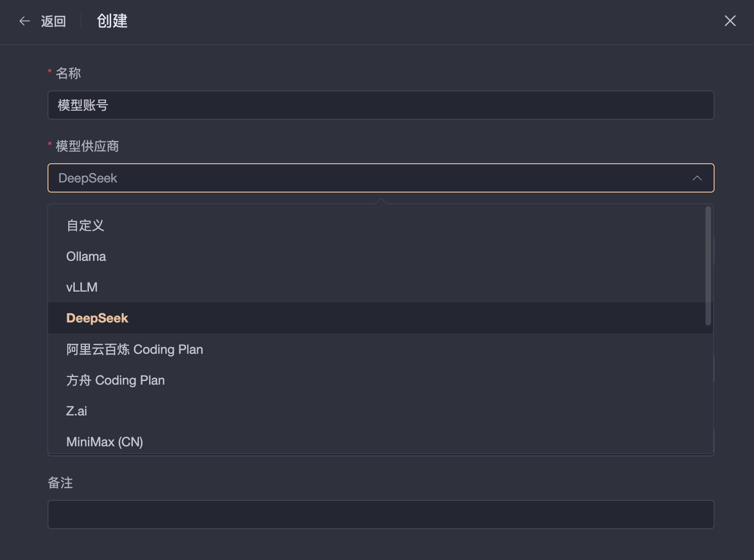
Task: Click the provider dropdown list scrollbar
Action: pyautogui.click(x=708, y=266)
